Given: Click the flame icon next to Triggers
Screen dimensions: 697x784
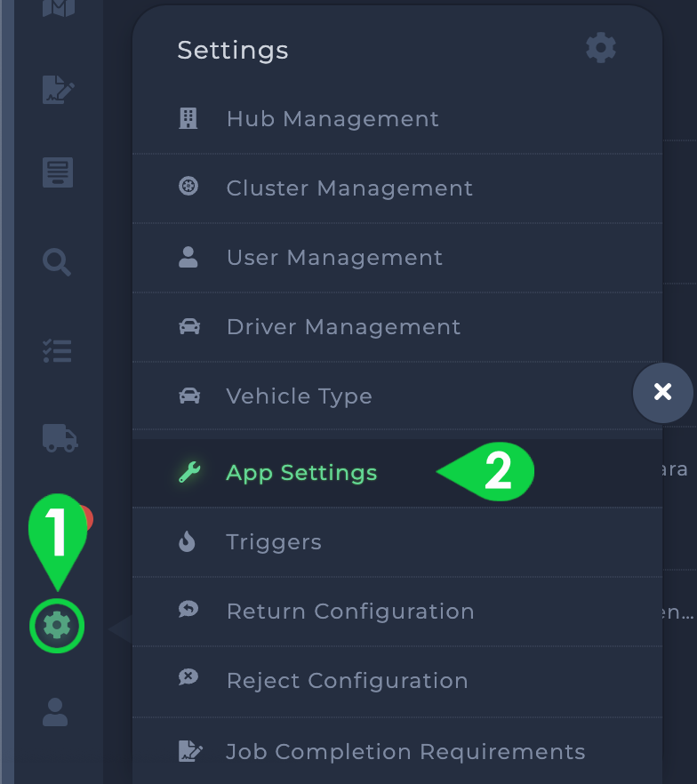Looking at the screenshot, I should pyautogui.click(x=187, y=541).
